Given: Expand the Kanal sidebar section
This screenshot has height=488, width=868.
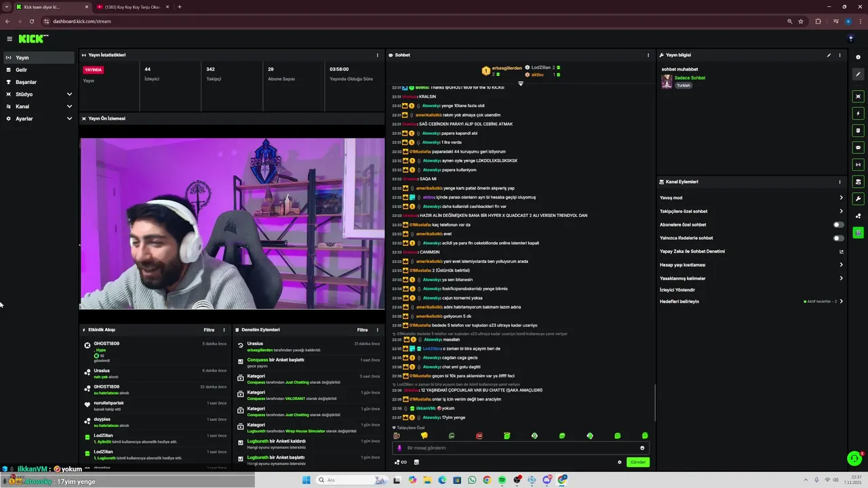Looking at the screenshot, I should click(69, 106).
